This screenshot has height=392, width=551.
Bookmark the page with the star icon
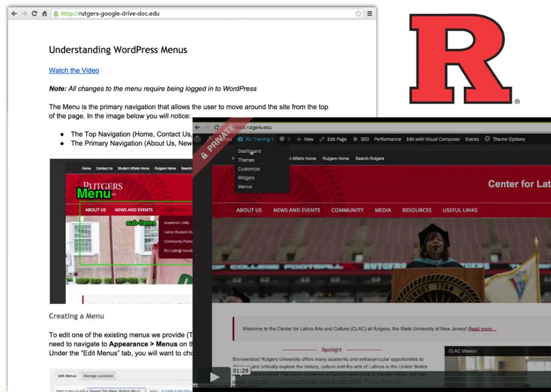(x=358, y=13)
